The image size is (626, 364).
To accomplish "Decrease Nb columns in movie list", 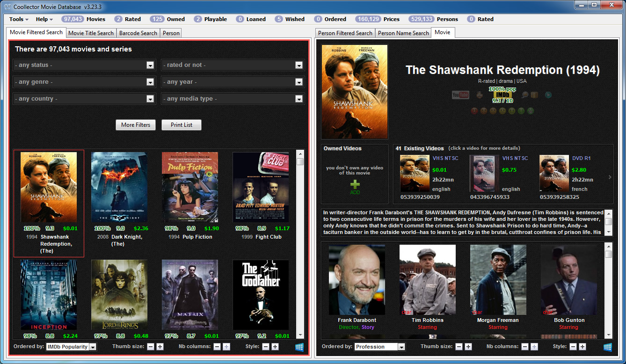I will pyautogui.click(x=217, y=347).
